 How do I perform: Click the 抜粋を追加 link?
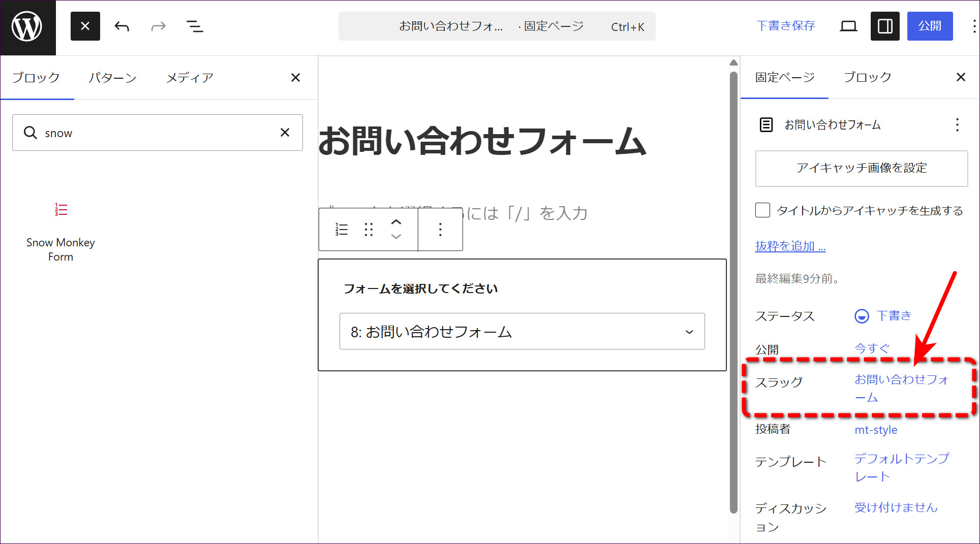[790, 246]
